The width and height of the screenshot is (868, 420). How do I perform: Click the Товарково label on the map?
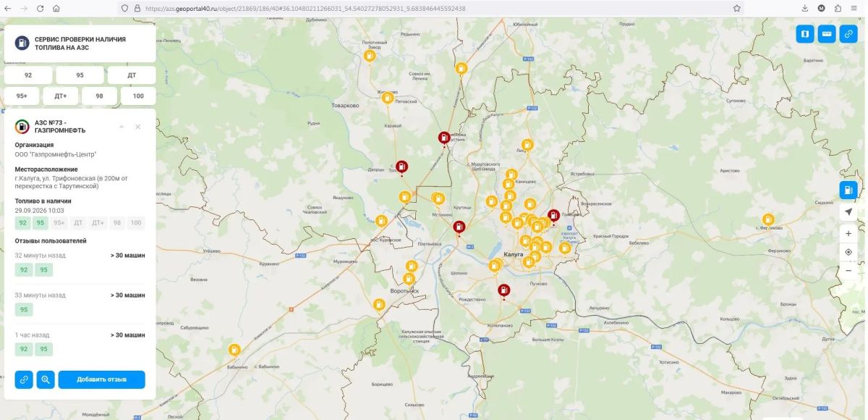pos(345,106)
